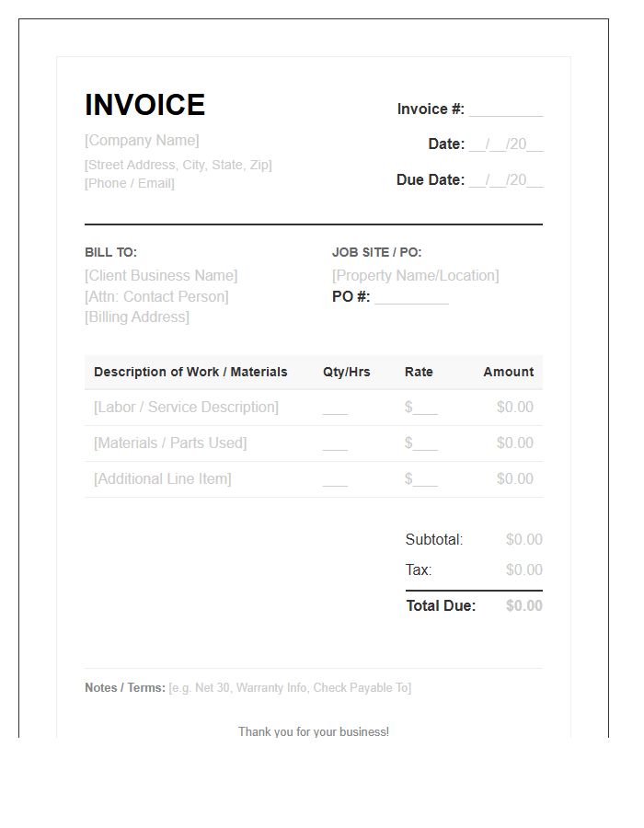Select the [Client Business Name] placeholder

161,276
